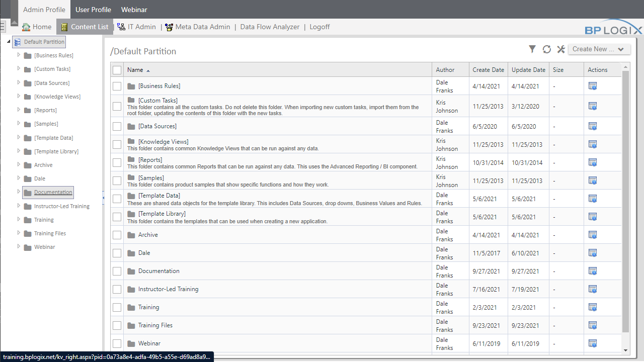This screenshot has width=644, height=362.
Task: Collapse the Default Partition tree node
Action: tap(9, 42)
